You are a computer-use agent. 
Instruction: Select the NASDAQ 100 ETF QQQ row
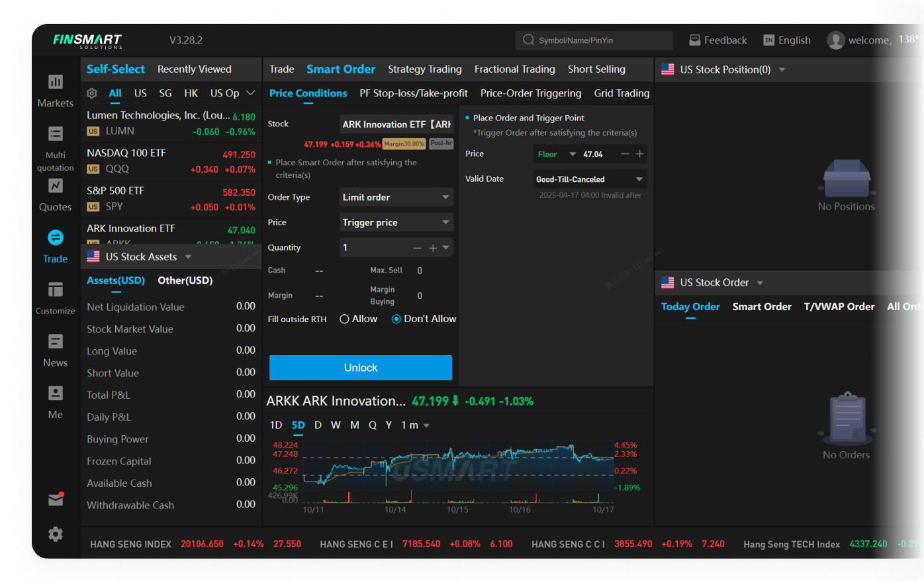(x=171, y=161)
